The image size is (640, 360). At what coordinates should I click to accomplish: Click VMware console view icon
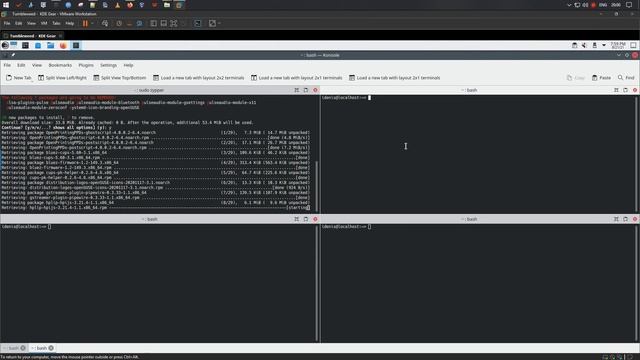tap(198, 24)
